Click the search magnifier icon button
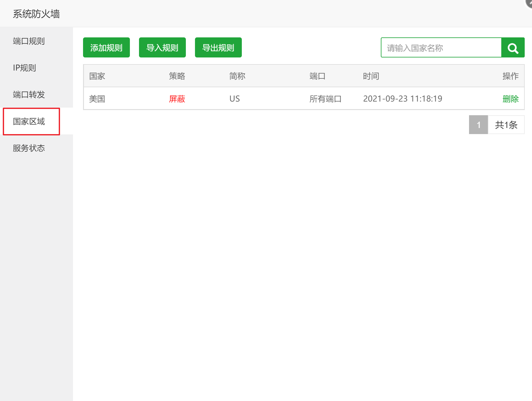 pyautogui.click(x=513, y=48)
